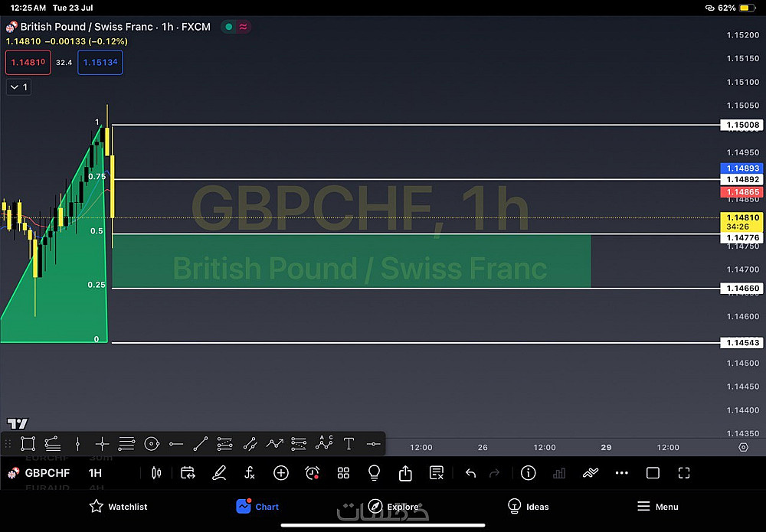
Task: Open the notes list icon
Action: [x=437, y=473]
